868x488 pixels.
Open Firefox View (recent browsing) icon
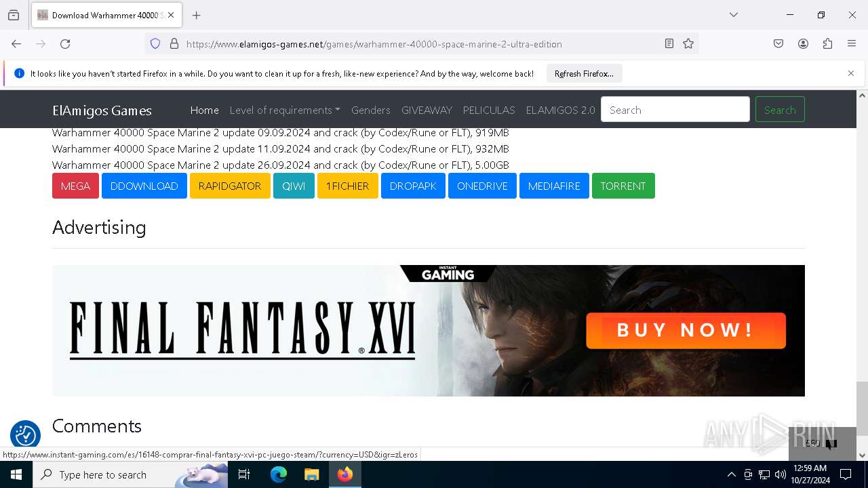click(14, 15)
